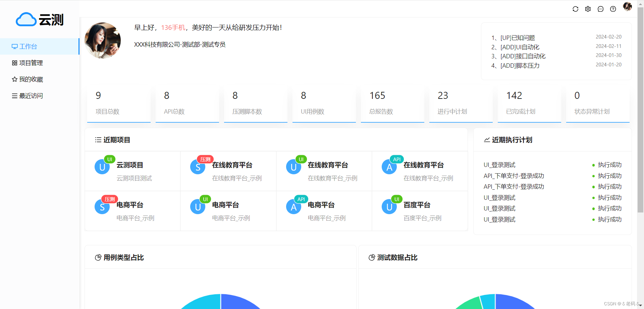
Task: Click the chart icon next to 近期执行计划
Action: pyautogui.click(x=487, y=140)
